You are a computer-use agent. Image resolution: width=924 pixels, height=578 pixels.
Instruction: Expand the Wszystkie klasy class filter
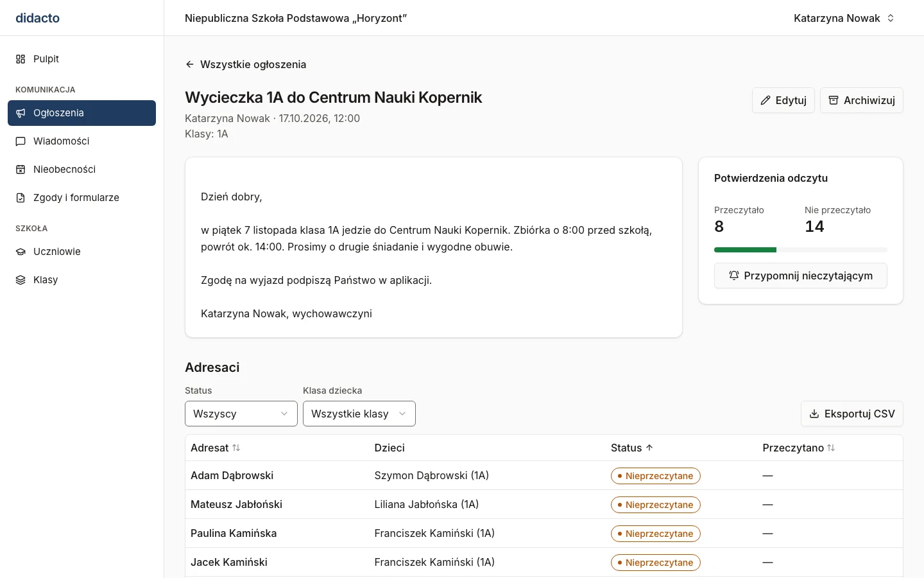click(x=359, y=414)
